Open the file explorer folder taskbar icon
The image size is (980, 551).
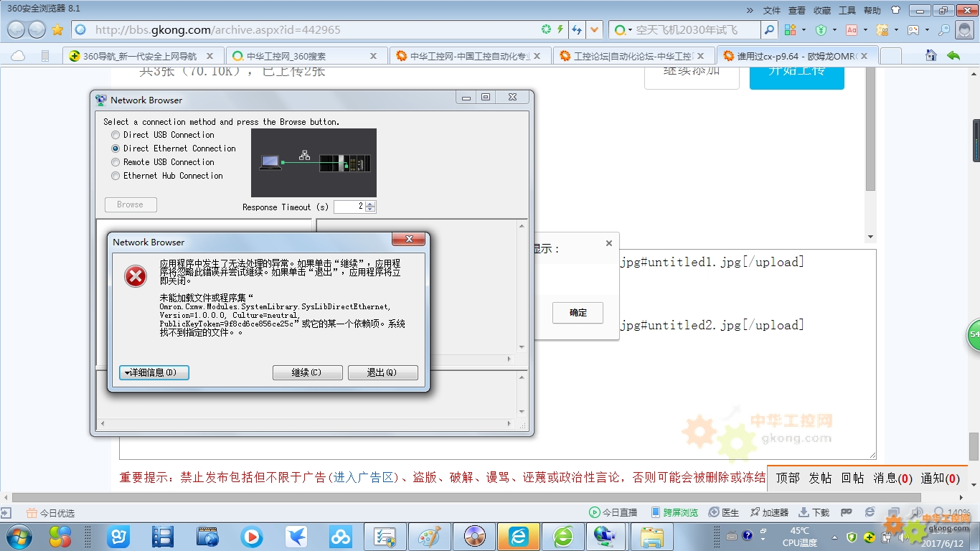652,537
